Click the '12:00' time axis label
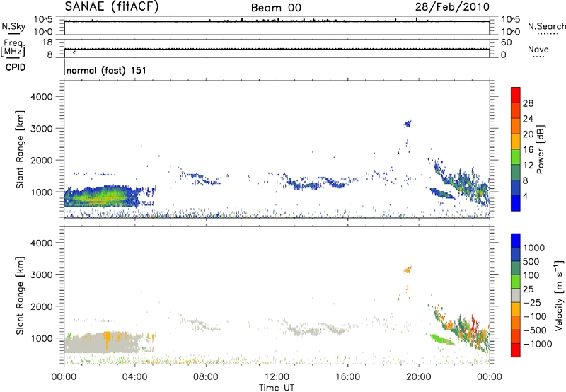Screen dimensions: 566x392 [277, 377]
